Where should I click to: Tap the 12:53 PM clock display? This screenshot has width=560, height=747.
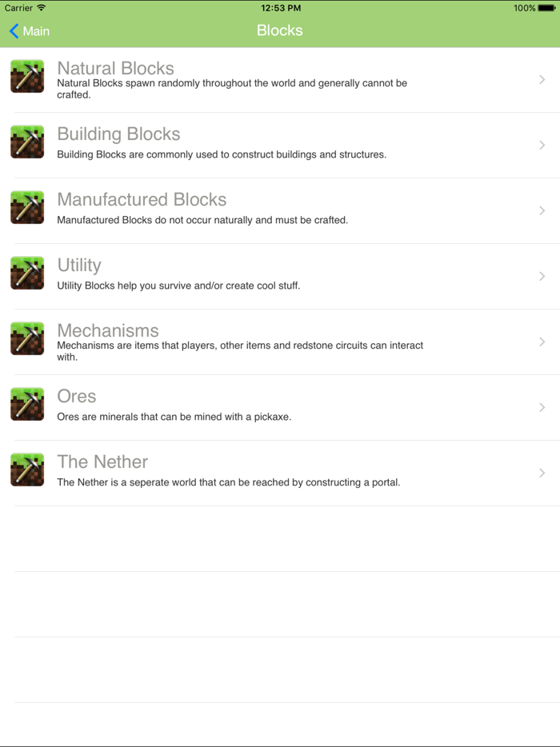coord(280,8)
